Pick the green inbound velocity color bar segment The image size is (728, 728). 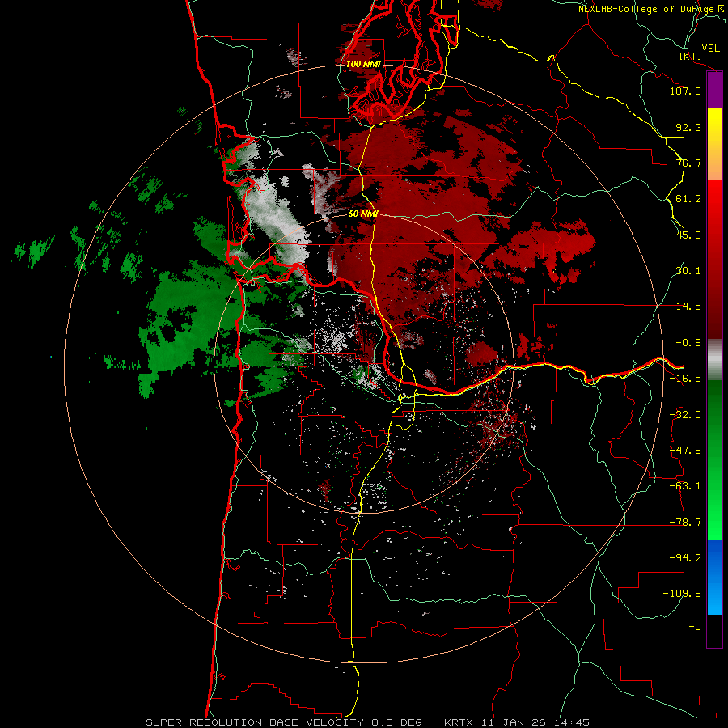point(714,460)
